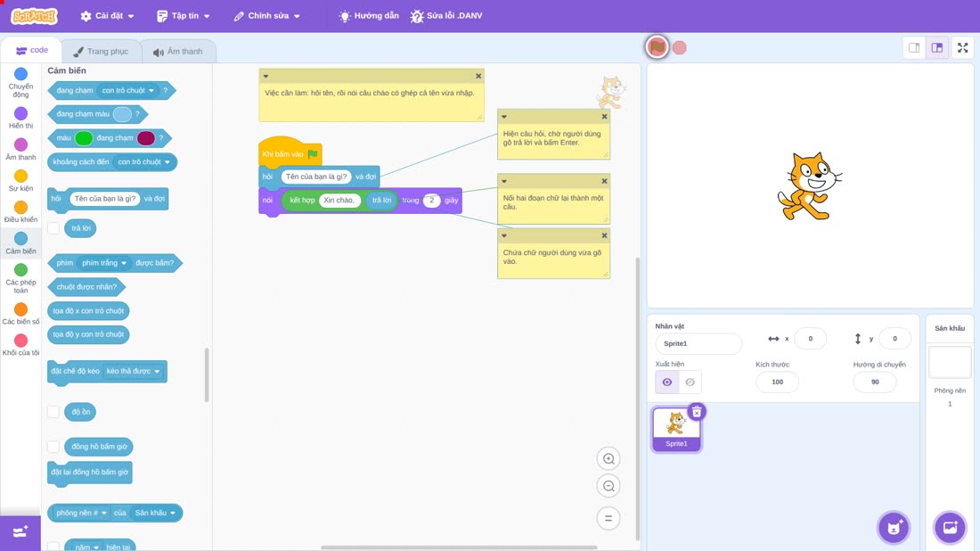Image resolution: width=980 pixels, height=551 pixels.
Task: Open the 'con trỏ chuột' dropdown in 'đang chạm' block
Action: 128,91
